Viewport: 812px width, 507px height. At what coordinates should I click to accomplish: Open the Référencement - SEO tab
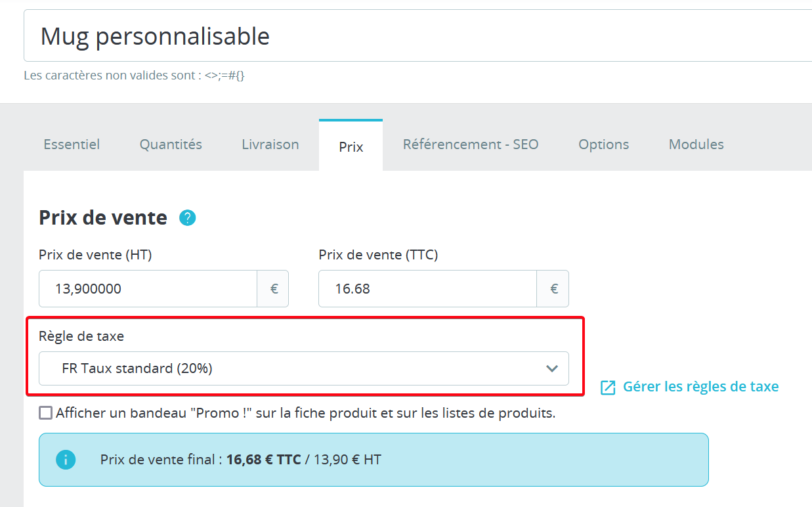click(x=471, y=144)
